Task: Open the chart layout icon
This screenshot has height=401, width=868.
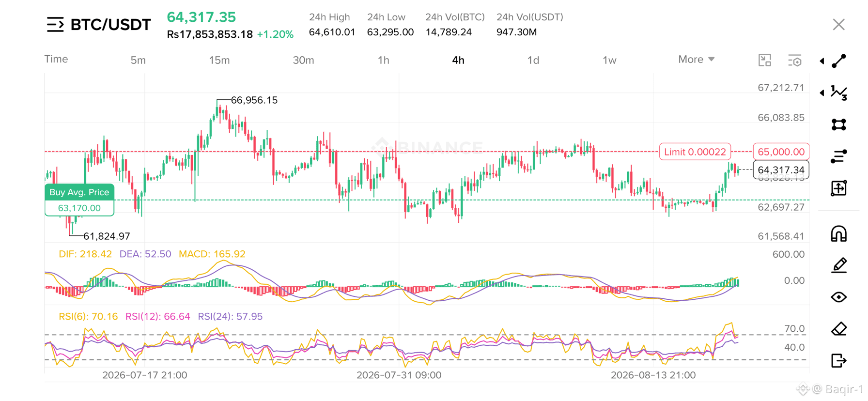Action: point(765,60)
